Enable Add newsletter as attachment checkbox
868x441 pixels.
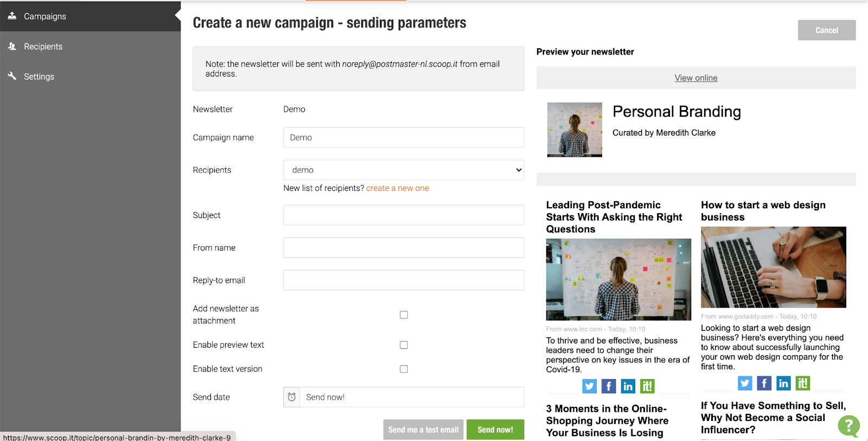tap(404, 315)
